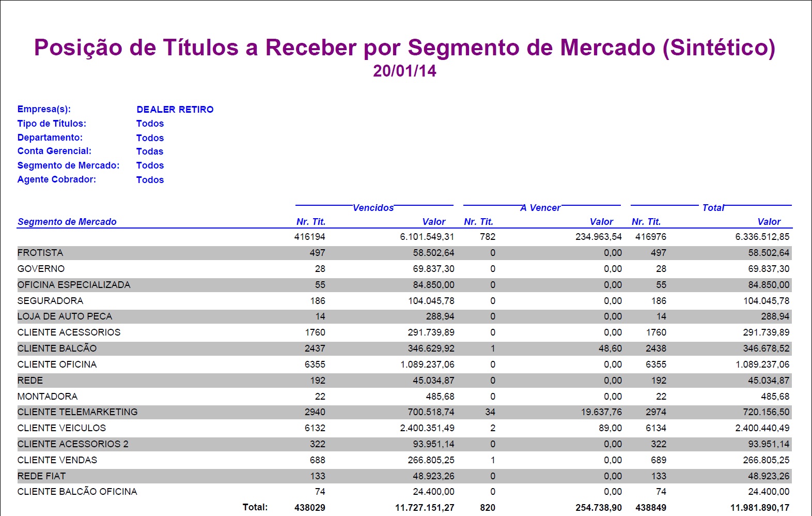The height and width of the screenshot is (516, 812).
Task: Click the 'Agente Cobrador:' label
Action: [x=56, y=179]
